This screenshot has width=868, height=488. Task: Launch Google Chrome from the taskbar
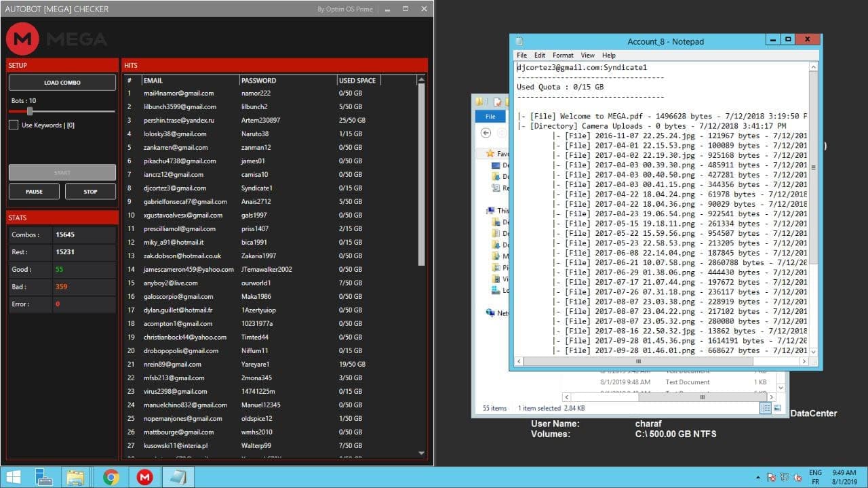pos(111,477)
